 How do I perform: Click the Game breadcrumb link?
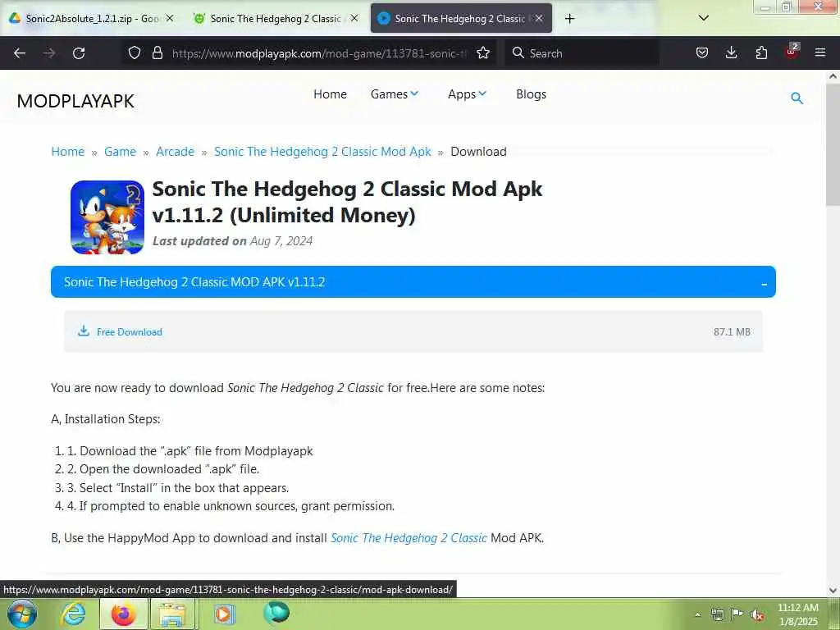[x=120, y=152]
